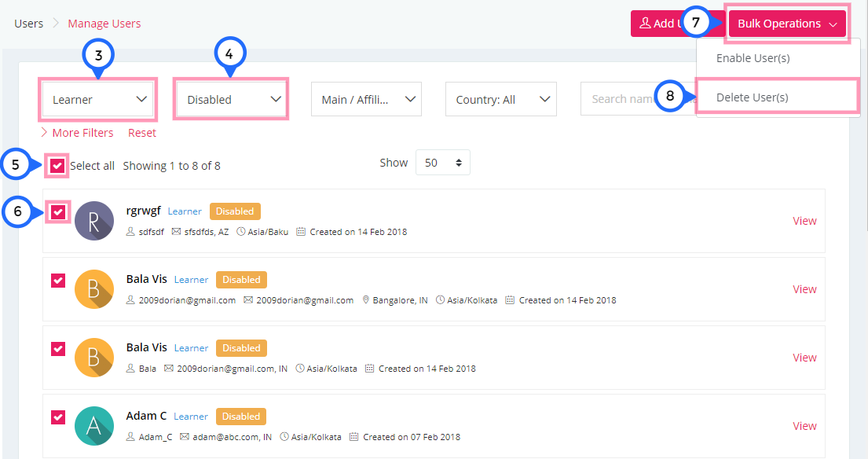
Task: Click the Manage Users breadcrumb
Action: pos(104,24)
